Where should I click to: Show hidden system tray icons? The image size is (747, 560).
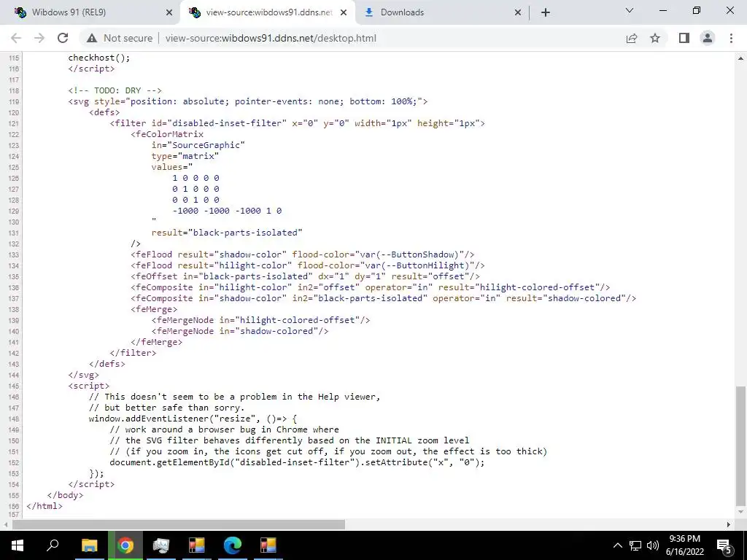tap(617, 545)
